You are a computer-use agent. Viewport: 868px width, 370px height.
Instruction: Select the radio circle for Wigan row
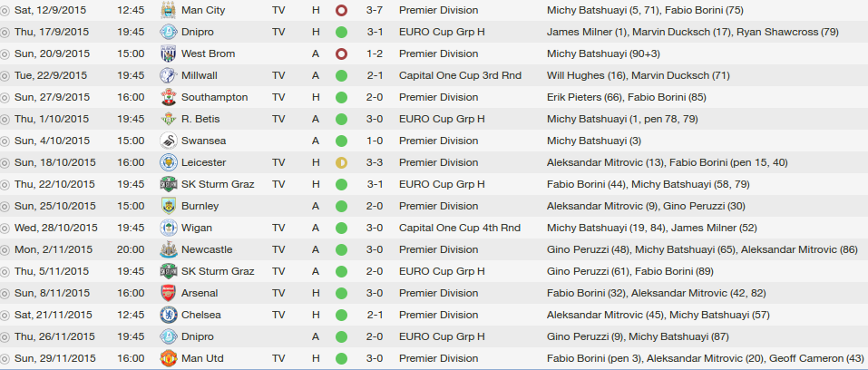pos(5,229)
